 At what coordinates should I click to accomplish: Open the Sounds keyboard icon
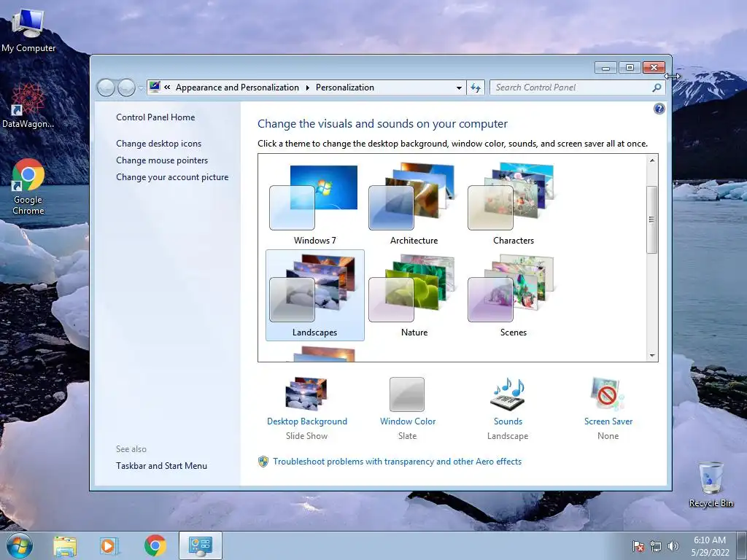[508, 394]
